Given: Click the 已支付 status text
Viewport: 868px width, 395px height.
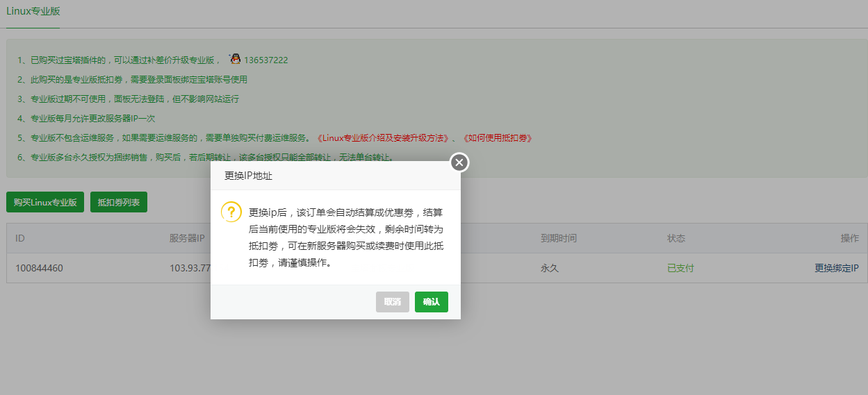Looking at the screenshot, I should (680, 268).
